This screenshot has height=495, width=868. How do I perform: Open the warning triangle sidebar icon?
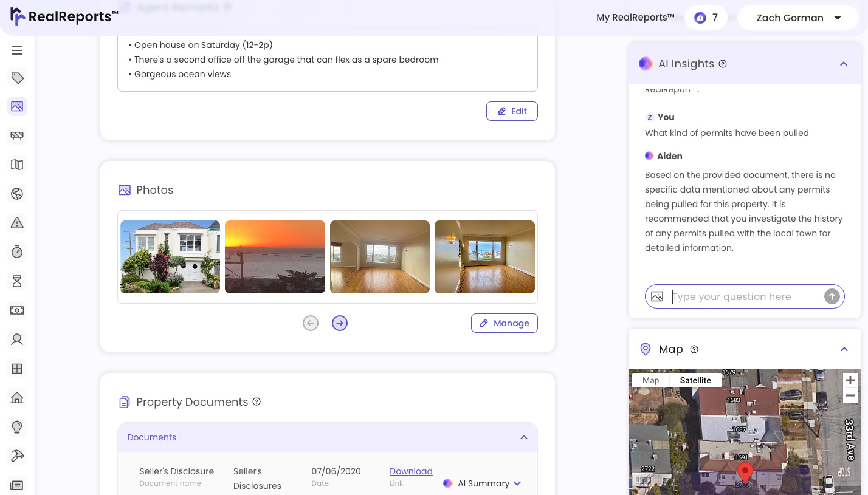pyautogui.click(x=17, y=223)
